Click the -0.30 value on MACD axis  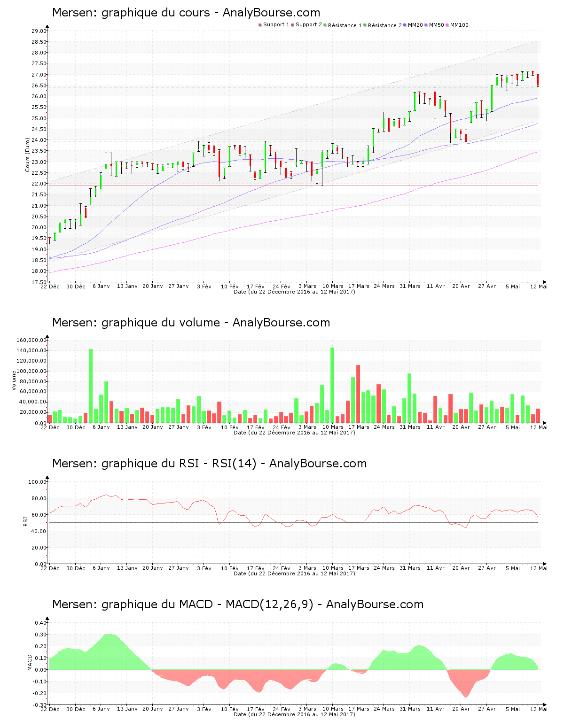click(40, 705)
